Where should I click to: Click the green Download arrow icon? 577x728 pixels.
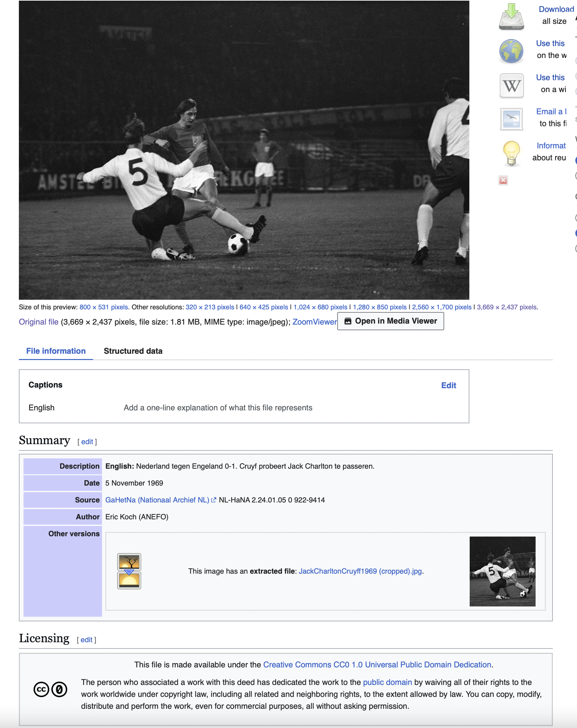coord(511,17)
